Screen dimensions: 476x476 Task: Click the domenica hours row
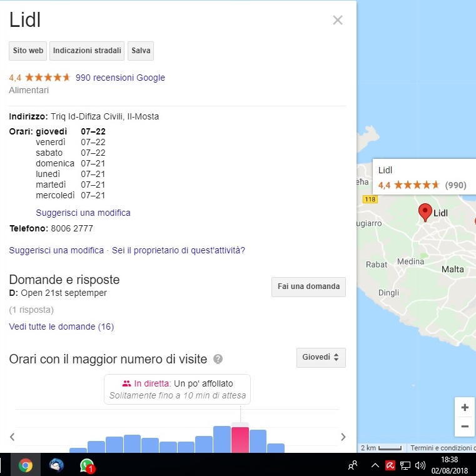point(71,163)
